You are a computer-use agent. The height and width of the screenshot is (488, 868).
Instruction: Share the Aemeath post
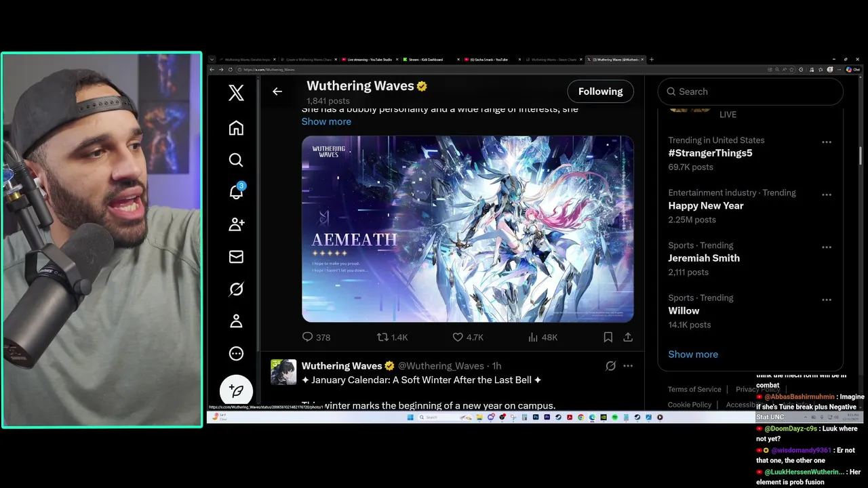[x=628, y=337]
